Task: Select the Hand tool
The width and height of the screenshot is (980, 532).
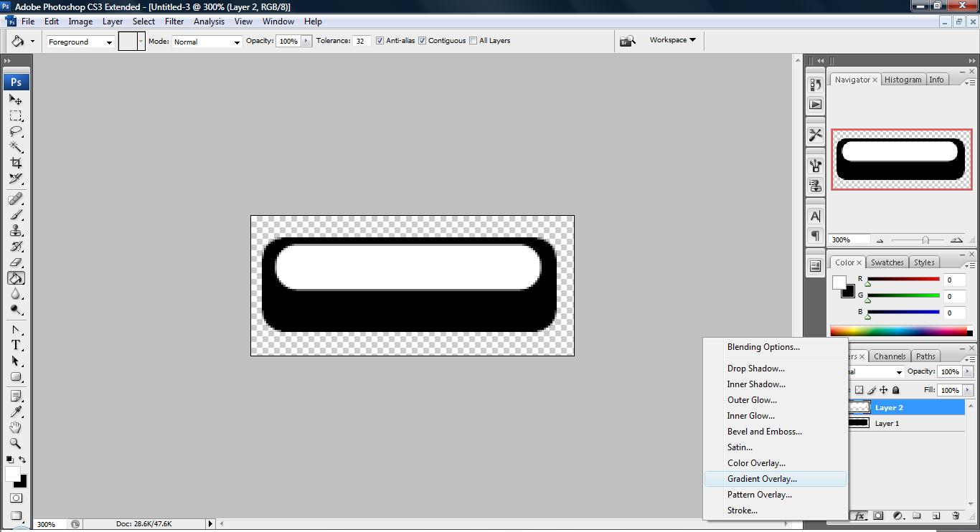Action: [16, 427]
